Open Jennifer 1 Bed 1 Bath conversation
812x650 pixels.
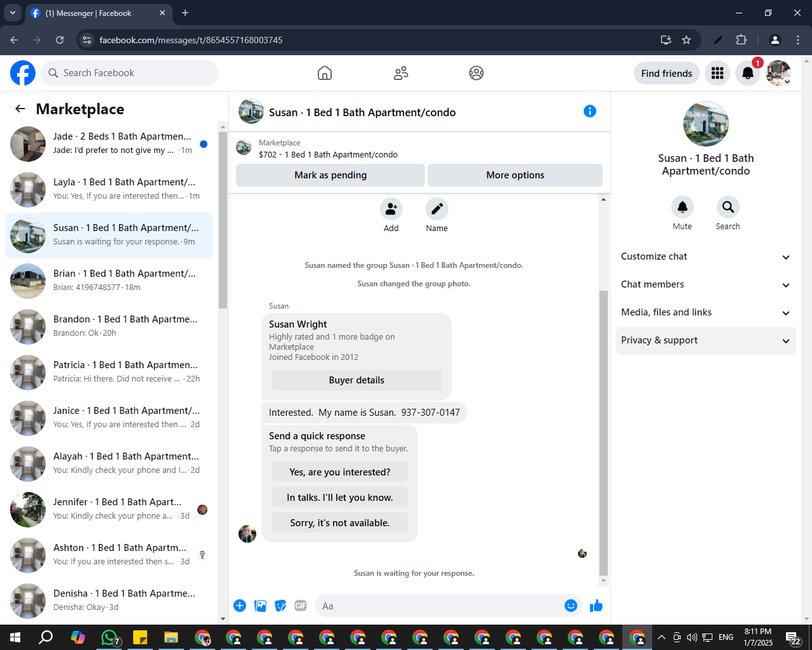109,510
